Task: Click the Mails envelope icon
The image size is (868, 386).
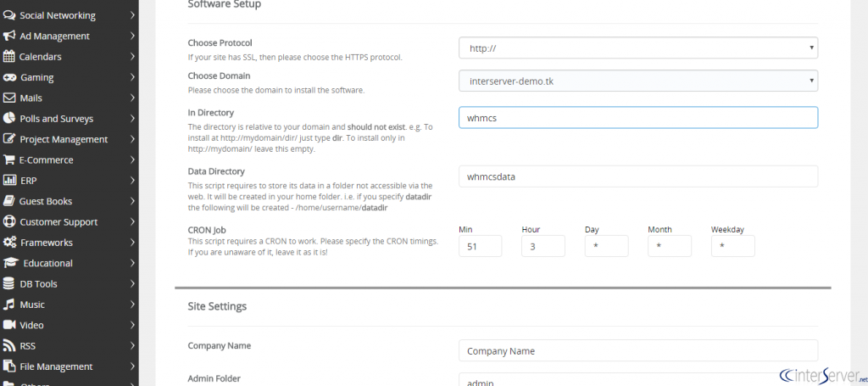Action: pyautogui.click(x=9, y=98)
